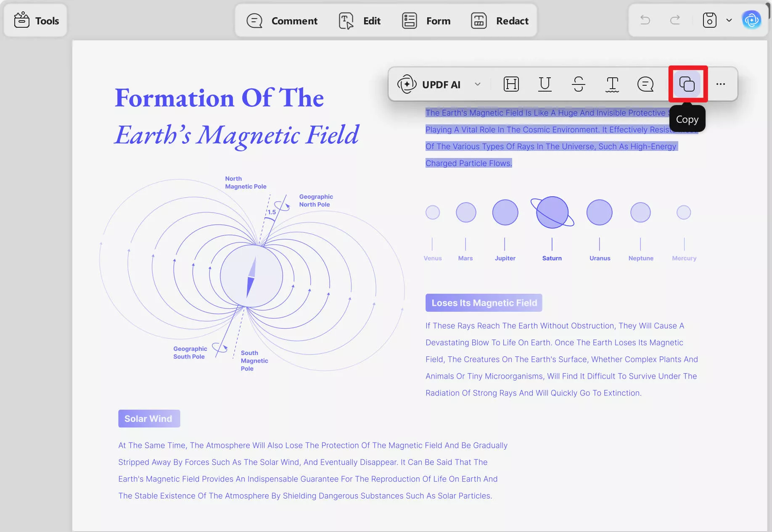This screenshot has height=532, width=772.
Task: Apply strikethrough to selected text
Action: (578, 84)
